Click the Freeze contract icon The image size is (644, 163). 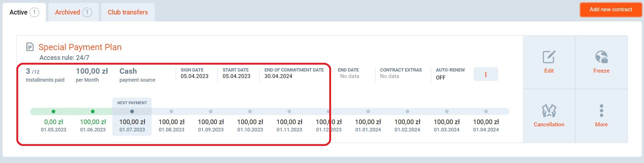601,57
